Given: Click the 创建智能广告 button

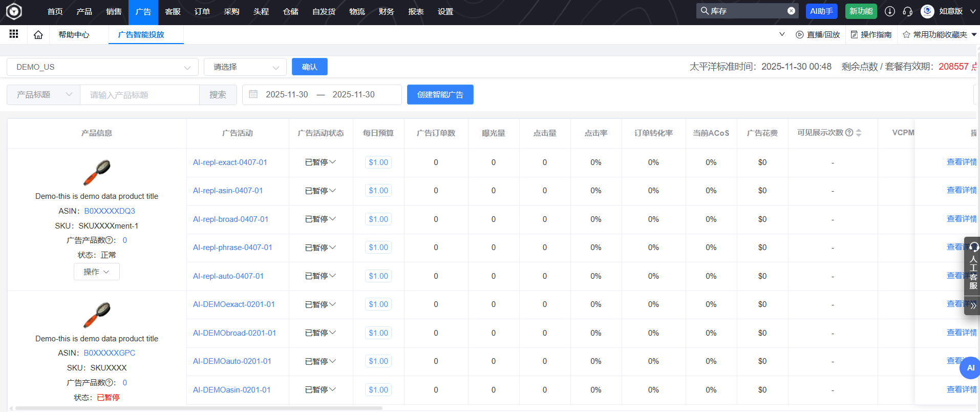Looking at the screenshot, I should pos(440,95).
